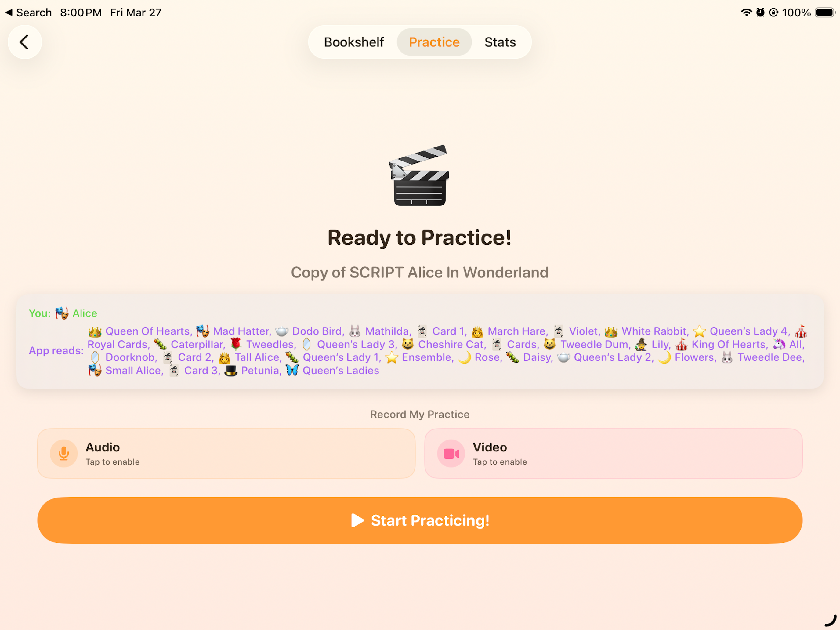Start Practicing with the orange button
This screenshot has width=840, height=630.
(420, 520)
